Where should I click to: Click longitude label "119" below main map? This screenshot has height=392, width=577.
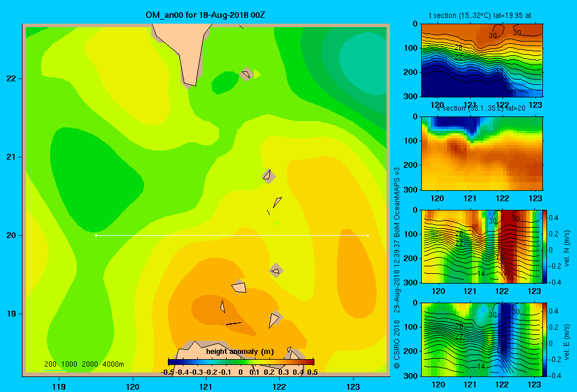coord(59,386)
